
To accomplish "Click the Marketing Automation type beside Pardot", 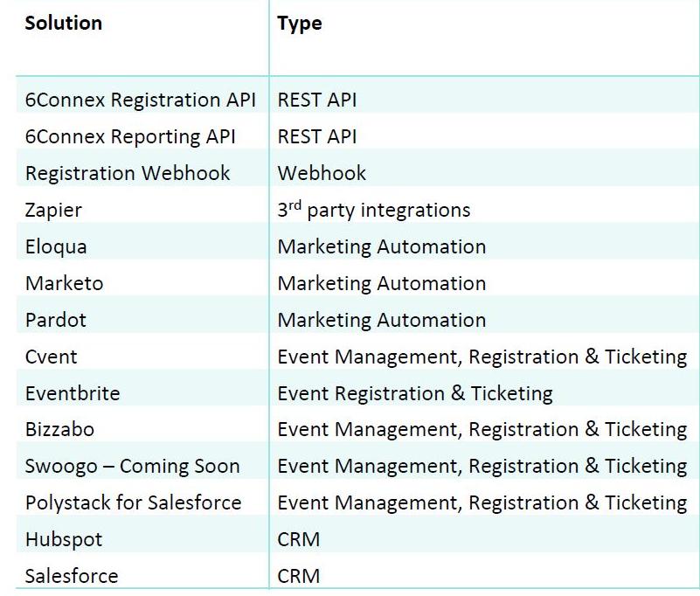I will [382, 320].
